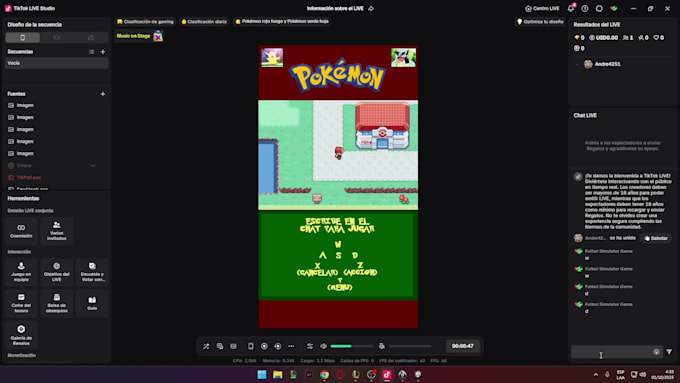
Task: Click the Optimiza tu diseño hint
Action: tap(540, 22)
